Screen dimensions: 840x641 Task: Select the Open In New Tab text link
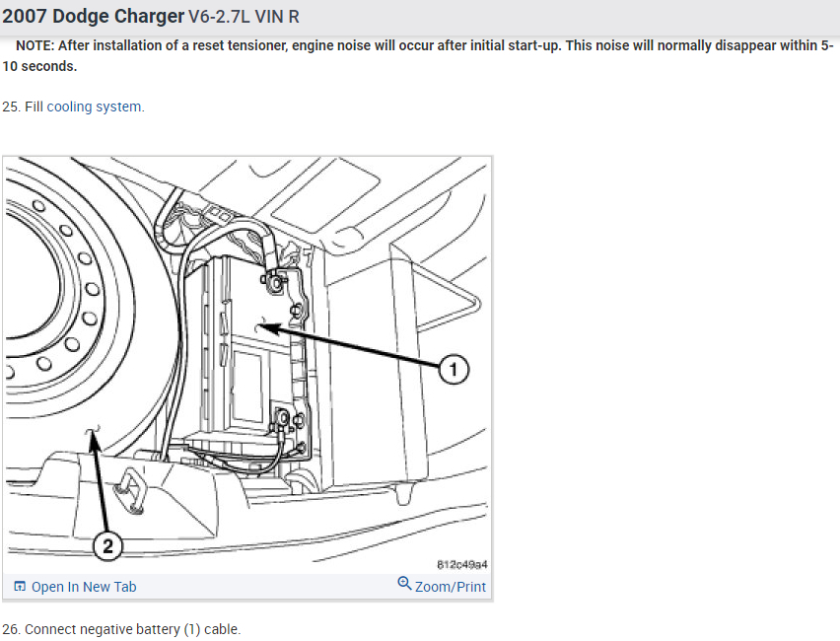click(x=84, y=587)
